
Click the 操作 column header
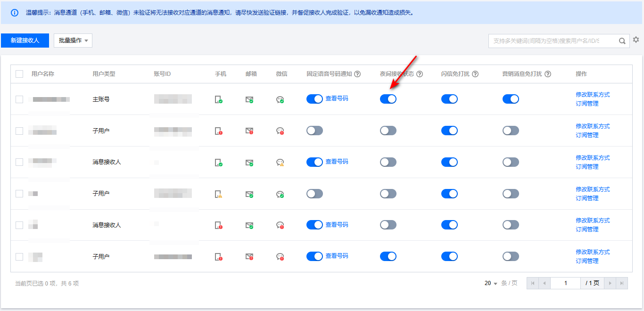coord(581,74)
